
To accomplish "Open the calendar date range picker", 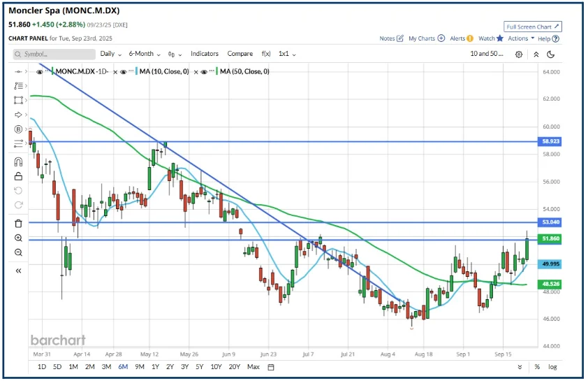I will [271, 367].
